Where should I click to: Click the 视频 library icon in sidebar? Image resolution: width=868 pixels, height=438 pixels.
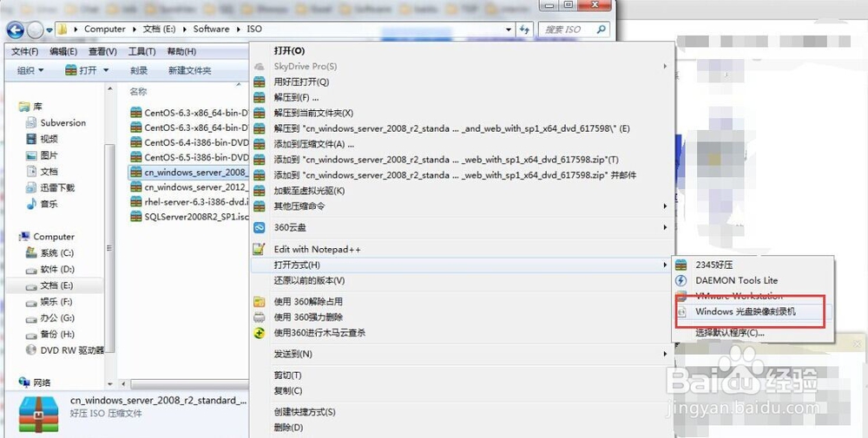[31, 139]
